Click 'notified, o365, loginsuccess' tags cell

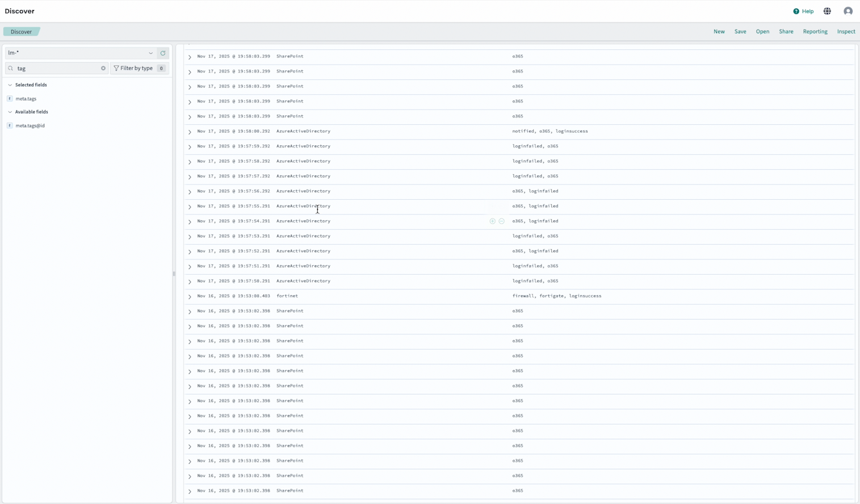pos(550,131)
